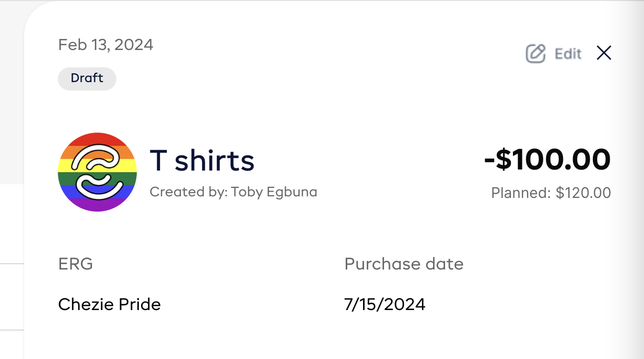Viewport: 644px width, 359px height.
Task: Click the rainbow Chezie Pride logo
Action: tap(97, 172)
